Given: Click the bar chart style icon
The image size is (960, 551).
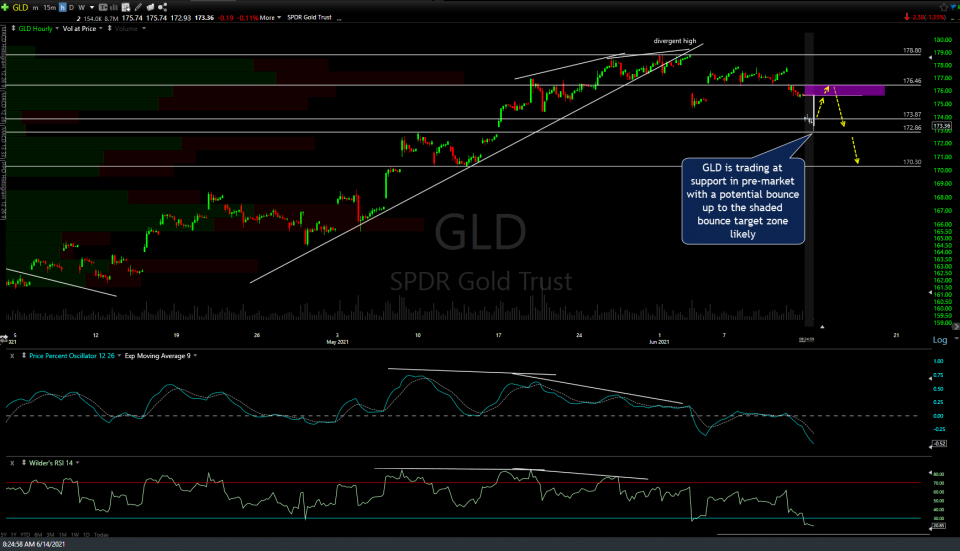Looking at the screenshot, I should (x=114, y=7).
